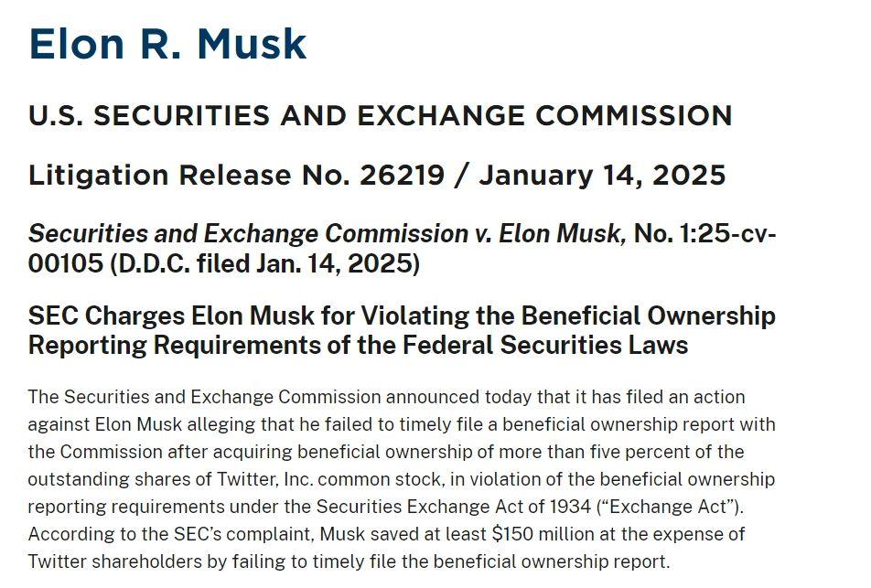
Task: Click the italic case name "Securities and Exchange Commission v. Elon Musk"
Action: [328, 233]
